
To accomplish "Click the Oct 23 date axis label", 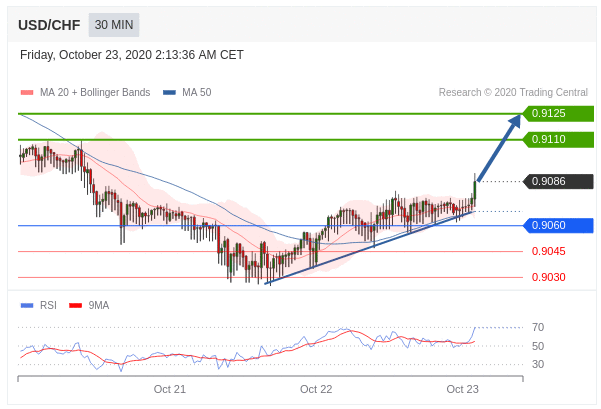I will (x=463, y=389).
